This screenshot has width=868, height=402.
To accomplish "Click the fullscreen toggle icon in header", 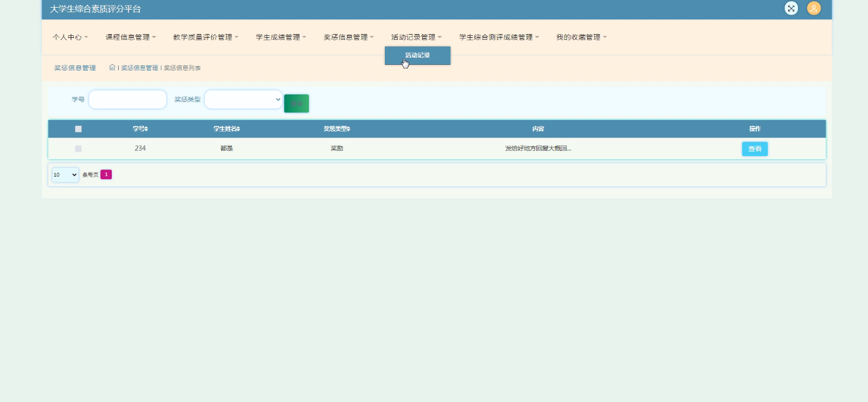I will 791,8.
